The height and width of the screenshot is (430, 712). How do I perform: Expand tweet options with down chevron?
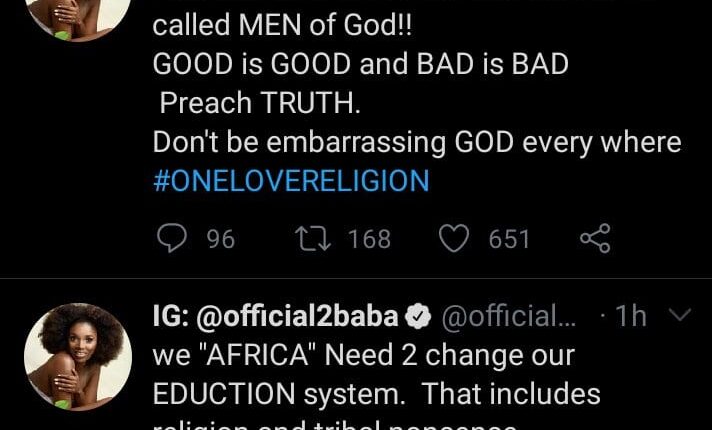[679, 317]
